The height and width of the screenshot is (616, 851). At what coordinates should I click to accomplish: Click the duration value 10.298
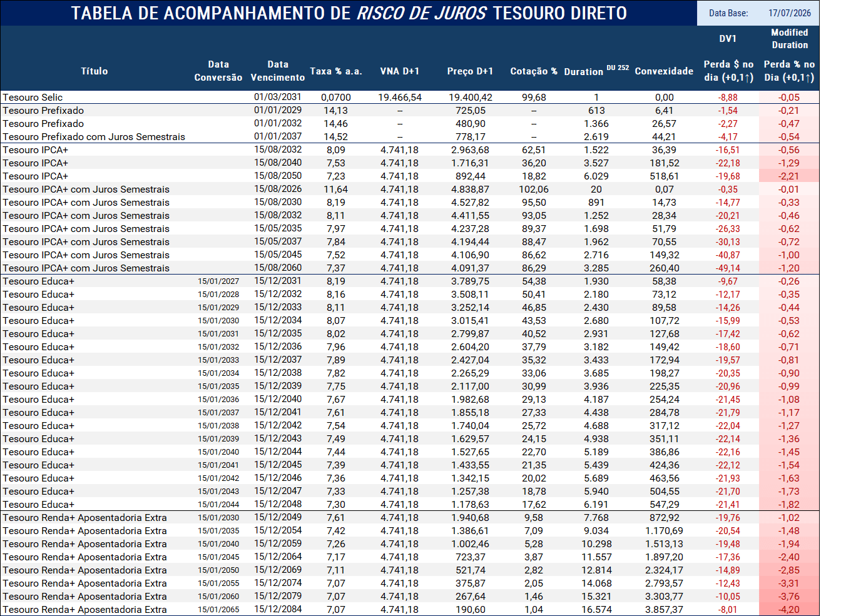596,544
